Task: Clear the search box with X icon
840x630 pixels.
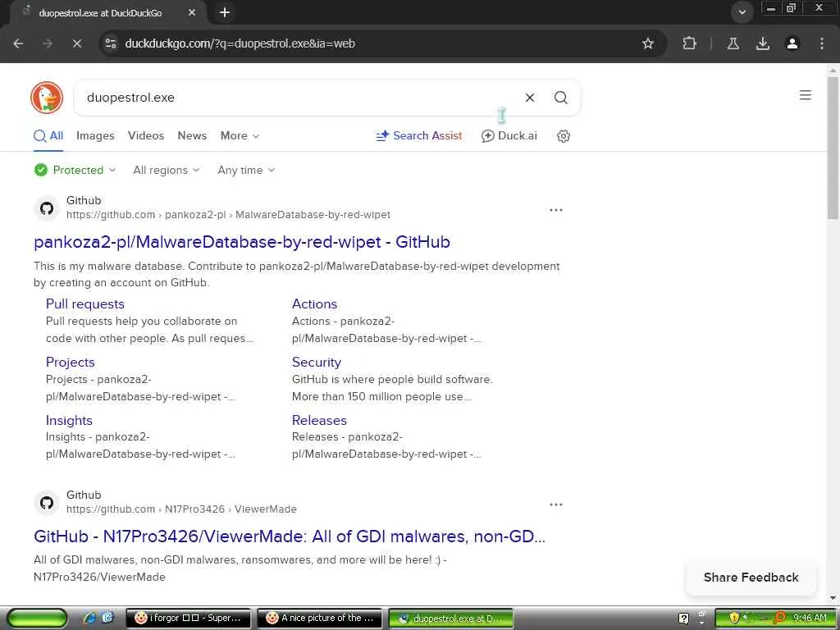Action: pos(529,98)
